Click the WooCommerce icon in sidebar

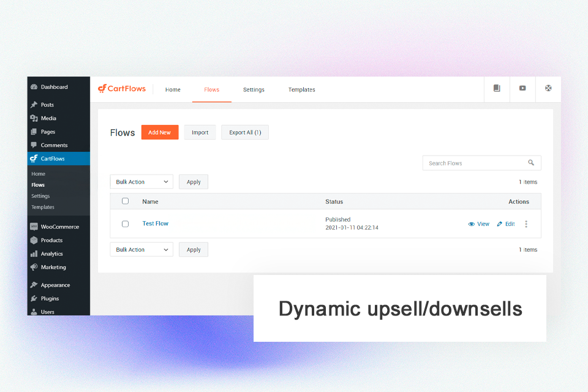pyautogui.click(x=34, y=227)
